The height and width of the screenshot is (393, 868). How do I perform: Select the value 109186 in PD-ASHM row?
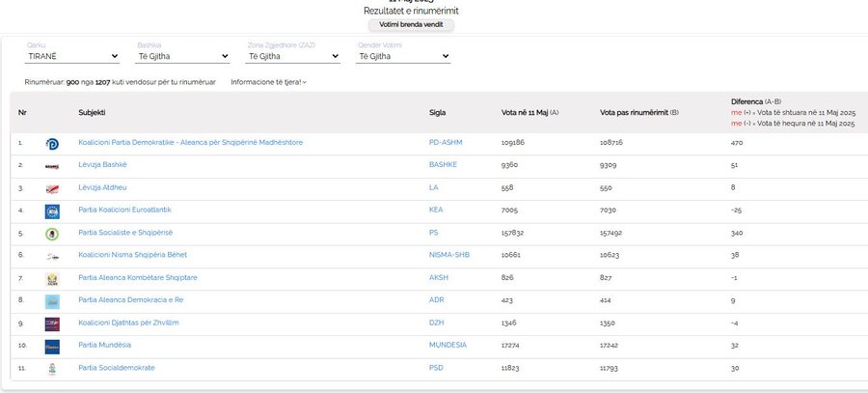pos(513,143)
